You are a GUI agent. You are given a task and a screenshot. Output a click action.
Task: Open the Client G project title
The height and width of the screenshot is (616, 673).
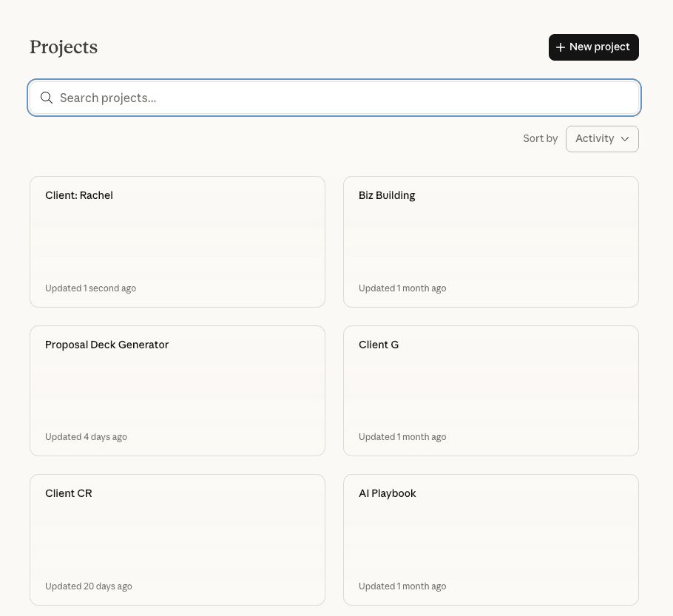[379, 345]
